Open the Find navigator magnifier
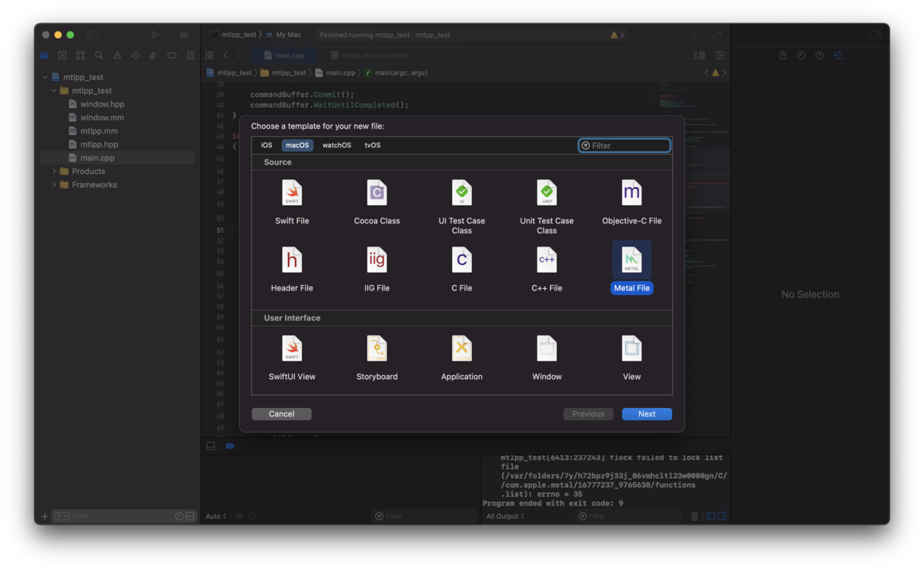This screenshot has height=570, width=924. coord(99,55)
